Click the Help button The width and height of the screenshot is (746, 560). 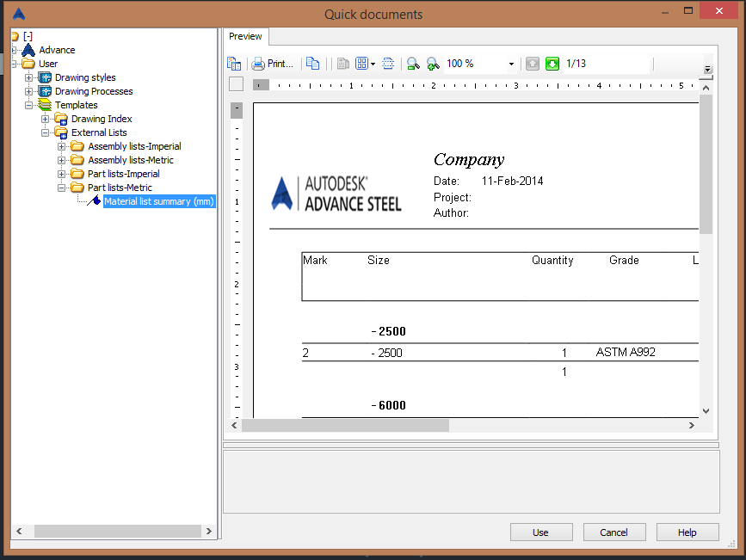687,532
